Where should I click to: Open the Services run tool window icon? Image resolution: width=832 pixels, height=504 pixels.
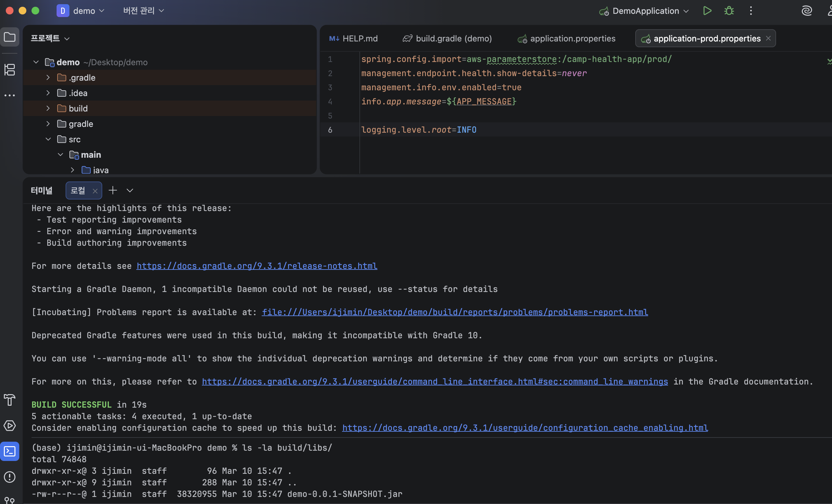pyautogui.click(x=9, y=426)
